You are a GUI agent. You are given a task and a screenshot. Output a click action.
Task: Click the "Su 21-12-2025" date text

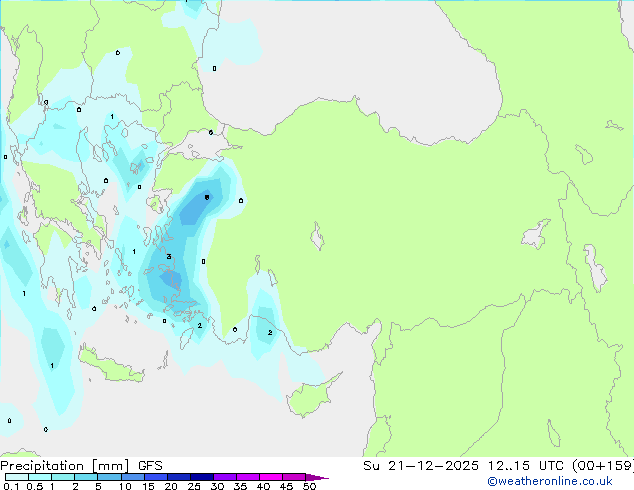421,466
